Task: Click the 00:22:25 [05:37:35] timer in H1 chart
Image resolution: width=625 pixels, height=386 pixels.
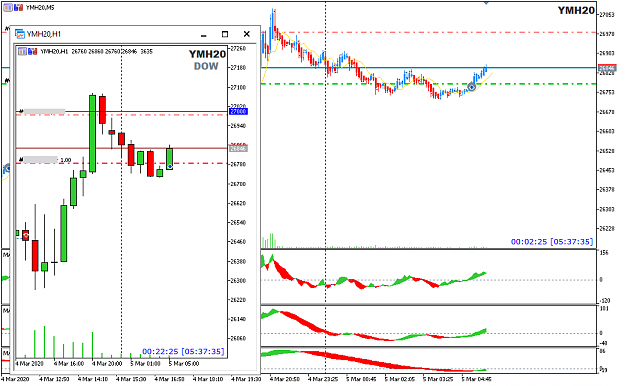Action: (x=183, y=351)
